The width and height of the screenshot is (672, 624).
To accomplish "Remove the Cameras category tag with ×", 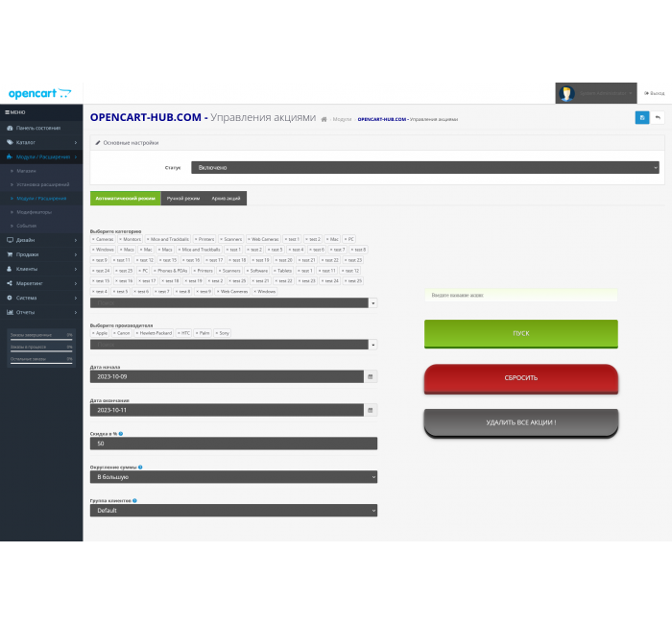I will pyautogui.click(x=93, y=239).
